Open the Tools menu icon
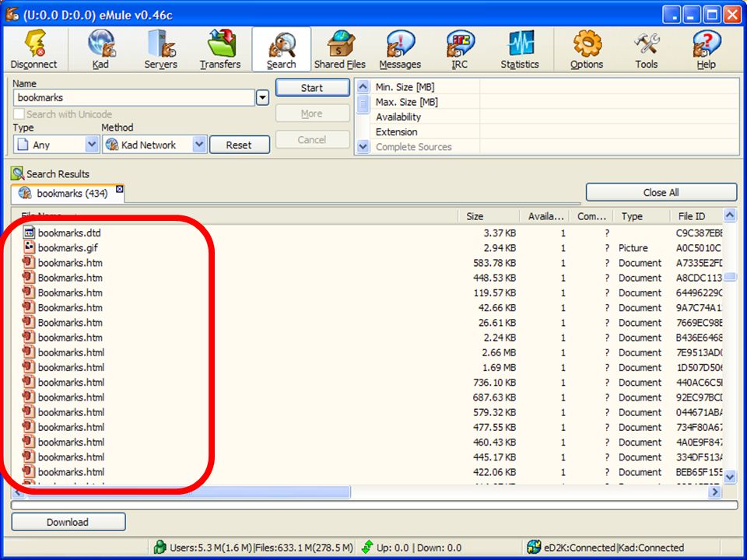This screenshot has height=560, width=747. (646, 50)
